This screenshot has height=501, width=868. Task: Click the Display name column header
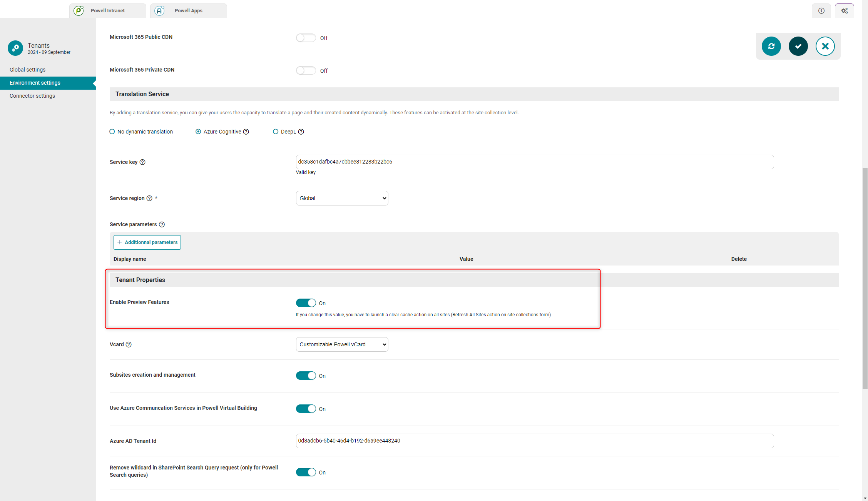coord(130,259)
